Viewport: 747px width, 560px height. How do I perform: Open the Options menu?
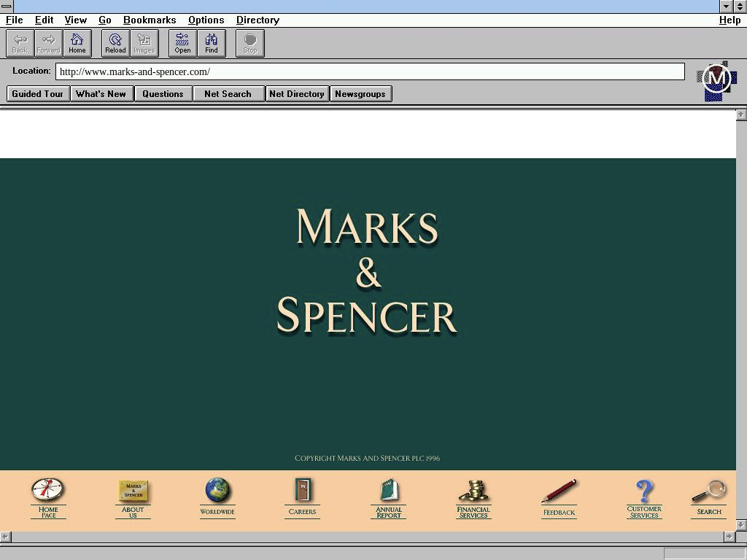[206, 20]
